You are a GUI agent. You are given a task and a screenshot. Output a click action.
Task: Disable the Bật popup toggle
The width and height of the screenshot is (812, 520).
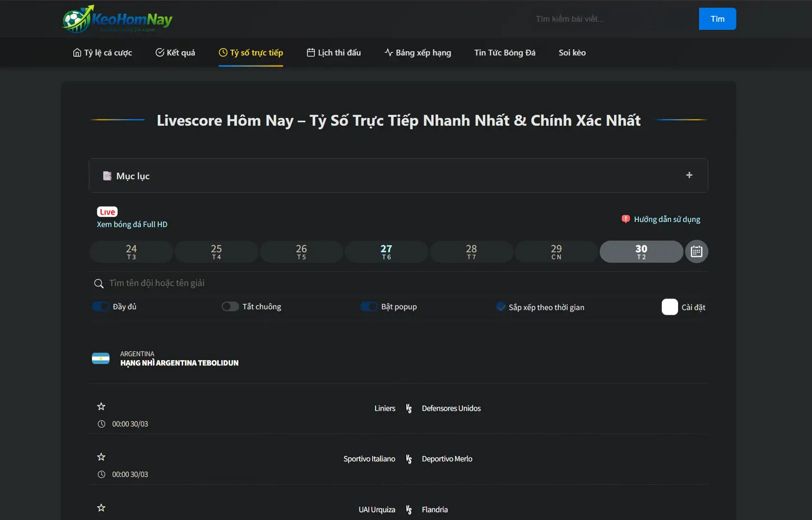tap(369, 307)
